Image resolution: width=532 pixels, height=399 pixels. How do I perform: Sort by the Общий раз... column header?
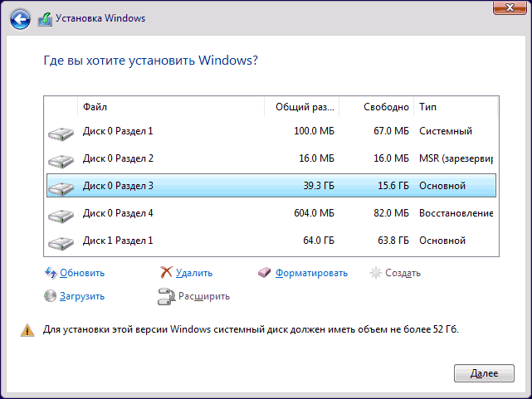pos(301,107)
